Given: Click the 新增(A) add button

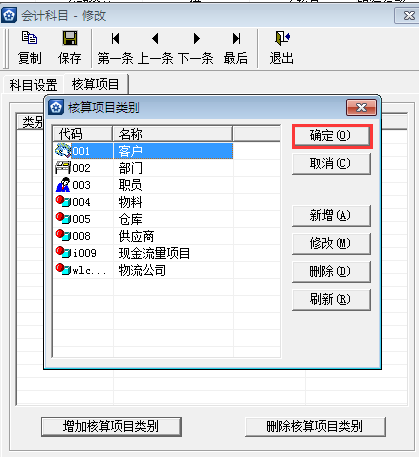Looking at the screenshot, I should point(332,216).
